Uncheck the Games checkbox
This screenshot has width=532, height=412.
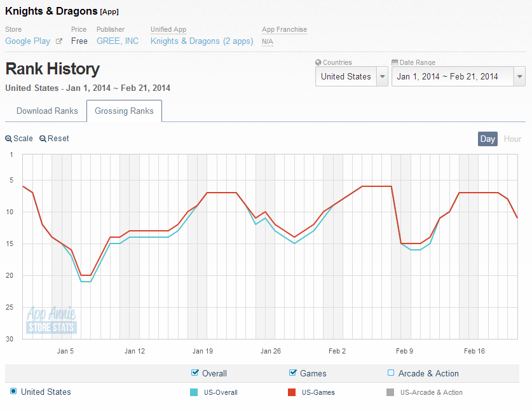pos(292,373)
